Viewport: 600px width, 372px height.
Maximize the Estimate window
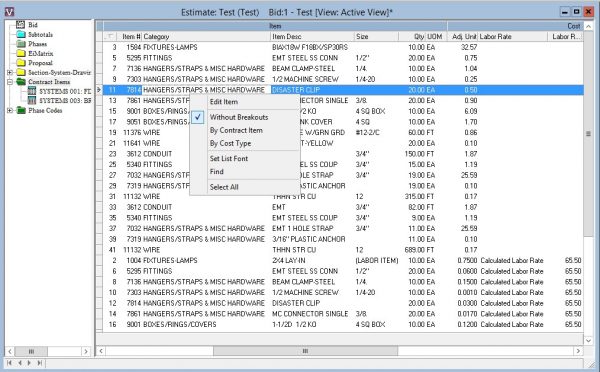tap(577, 12)
